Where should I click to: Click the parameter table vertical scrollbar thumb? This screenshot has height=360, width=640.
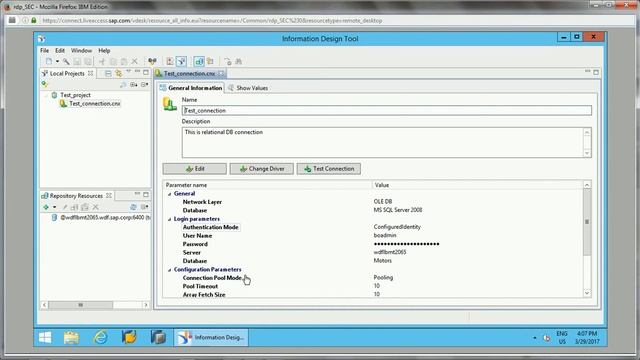(x=587, y=222)
